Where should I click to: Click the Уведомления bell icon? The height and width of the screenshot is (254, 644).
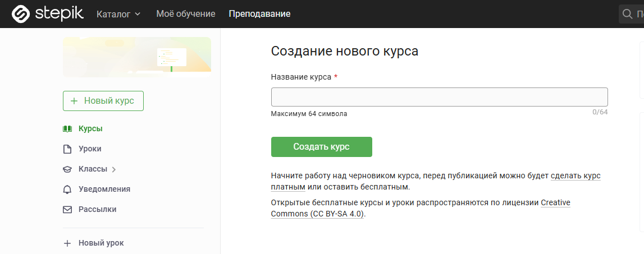pyautogui.click(x=67, y=190)
